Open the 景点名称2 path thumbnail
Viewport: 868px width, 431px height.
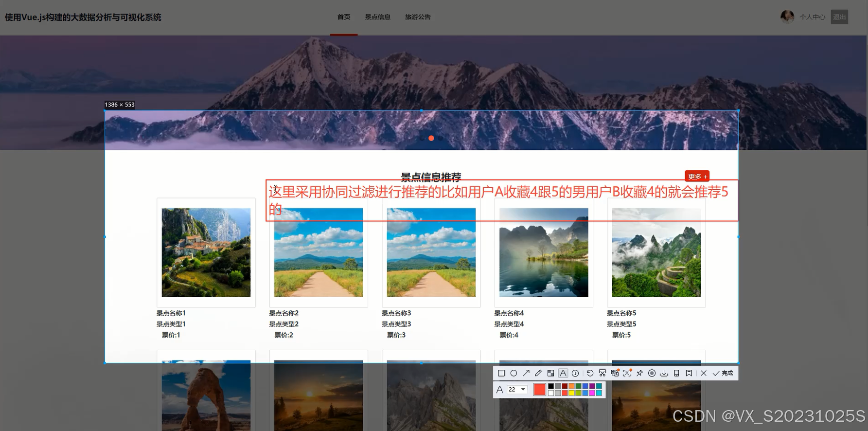[319, 252]
